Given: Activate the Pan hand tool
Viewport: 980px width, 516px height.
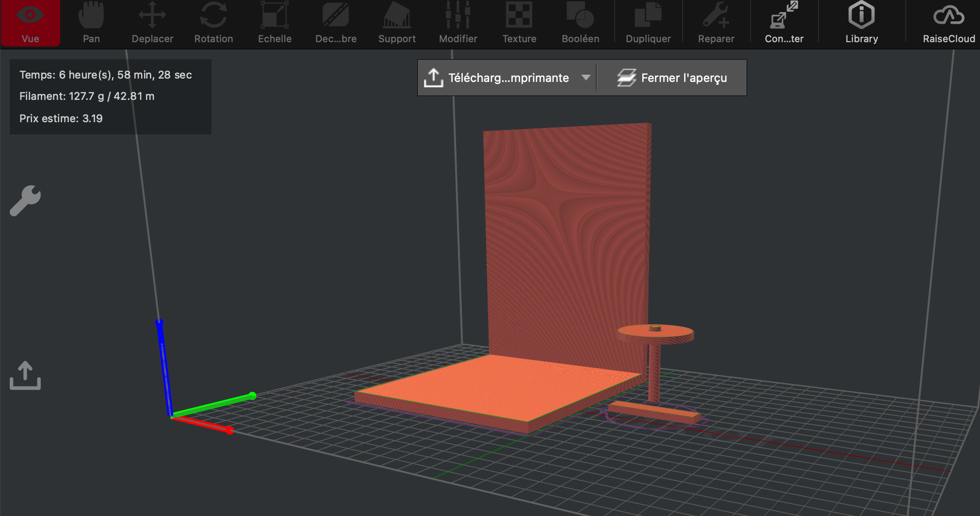Looking at the screenshot, I should 91,23.
